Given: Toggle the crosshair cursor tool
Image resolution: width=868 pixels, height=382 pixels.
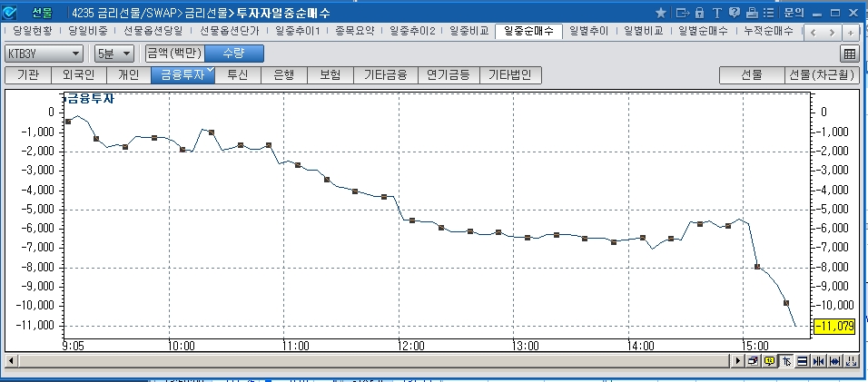Looking at the screenshot, I should point(786,361).
